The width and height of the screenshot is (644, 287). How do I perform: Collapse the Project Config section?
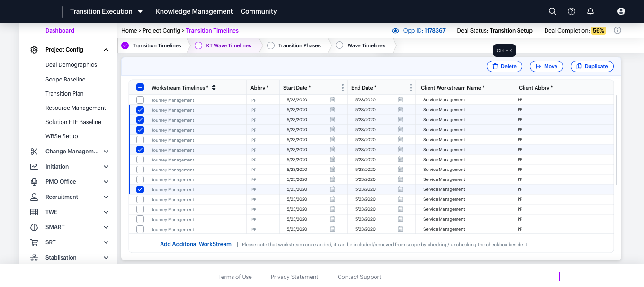click(106, 50)
